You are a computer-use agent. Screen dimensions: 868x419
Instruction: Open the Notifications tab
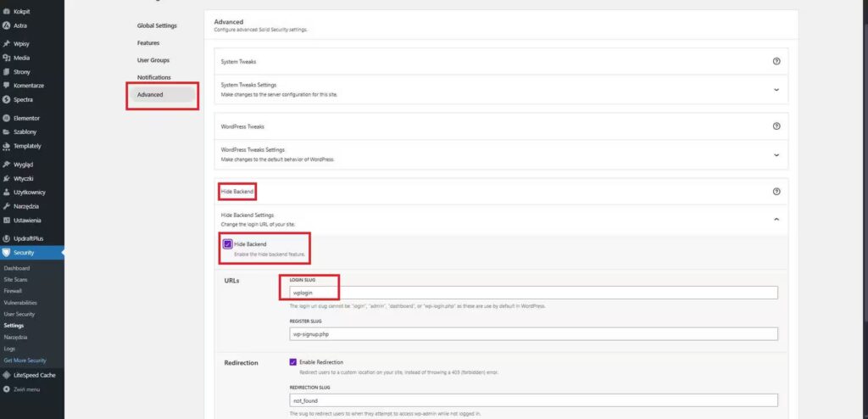[x=154, y=77]
